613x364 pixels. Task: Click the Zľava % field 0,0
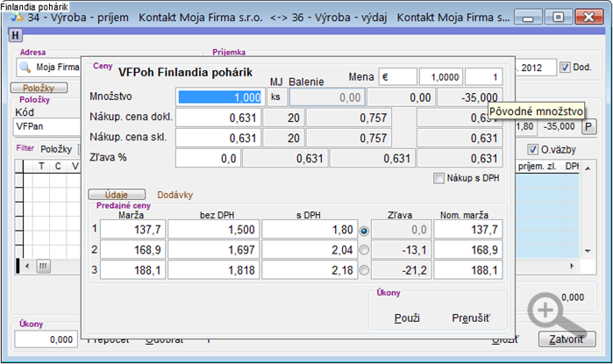pos(208,159)
